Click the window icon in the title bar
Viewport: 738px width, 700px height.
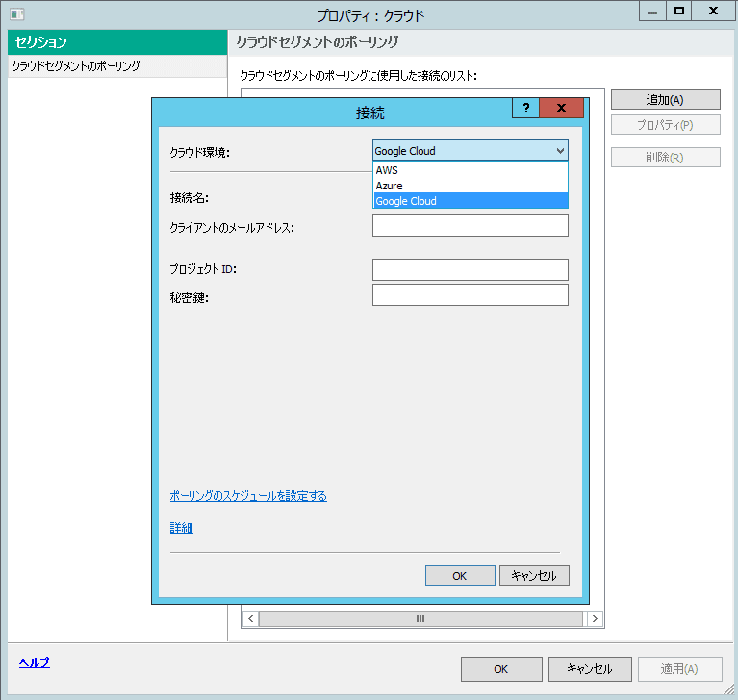click(x=17, y=14)
